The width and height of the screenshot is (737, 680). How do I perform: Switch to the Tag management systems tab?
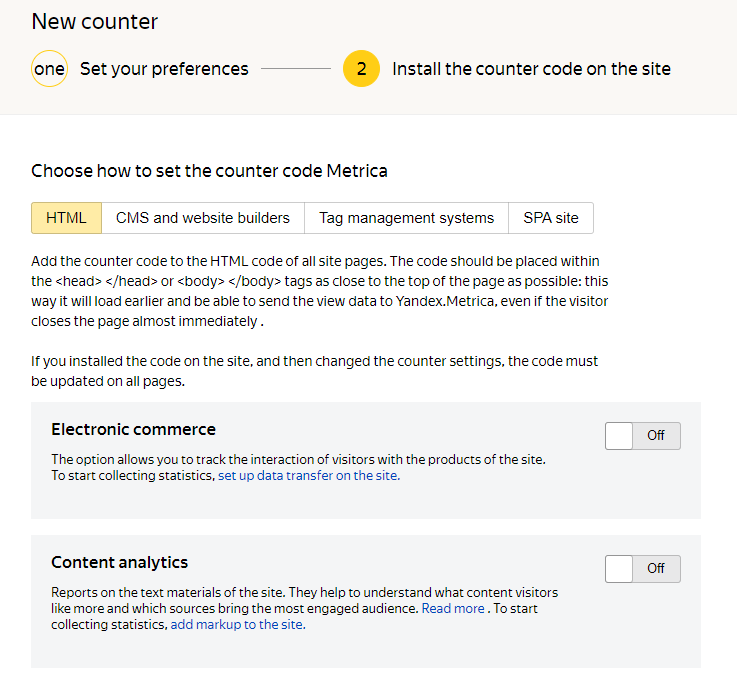click(406, 218)
